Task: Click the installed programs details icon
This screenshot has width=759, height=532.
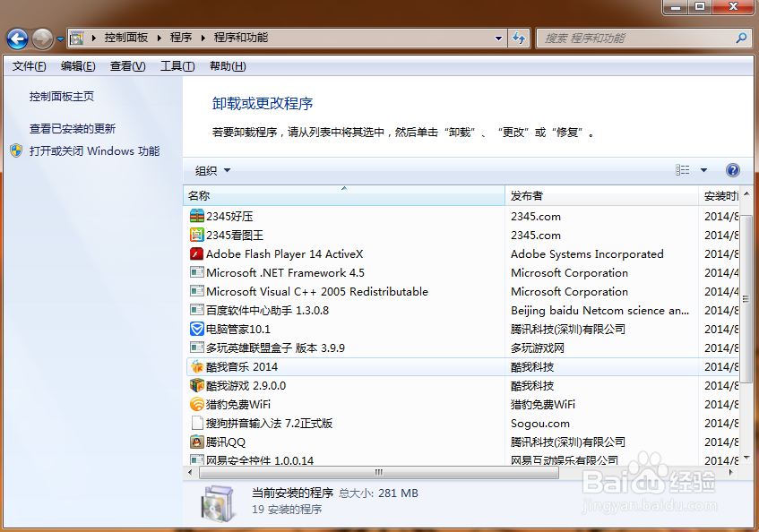Action: click(219, 503)
